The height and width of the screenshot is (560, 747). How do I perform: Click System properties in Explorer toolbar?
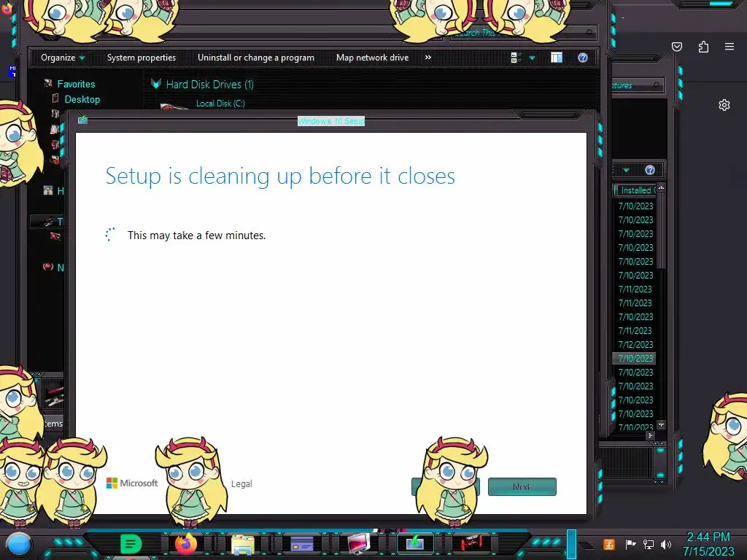(142, 58)
